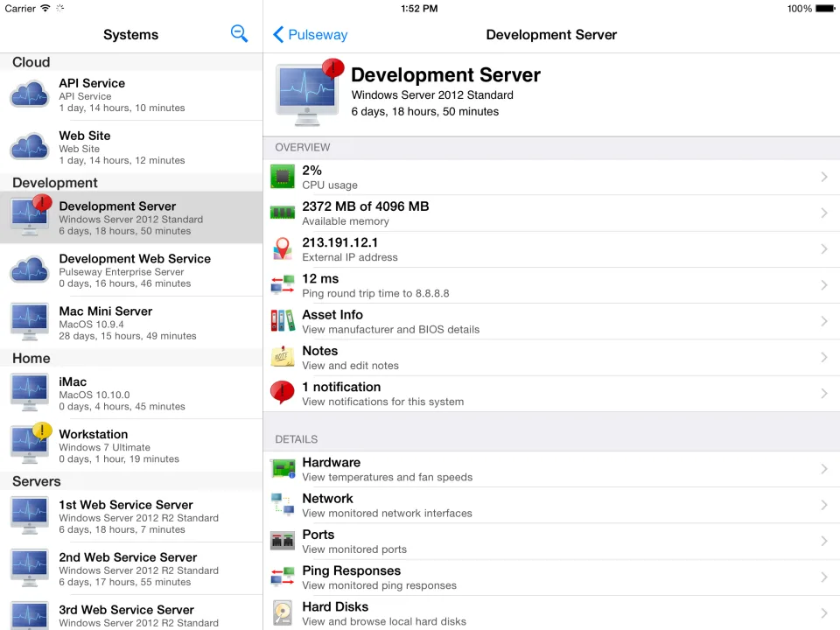Click Development Web Service cloud icon
The image size is (840, 630).
pyautogui.click(x=30, y=270)
